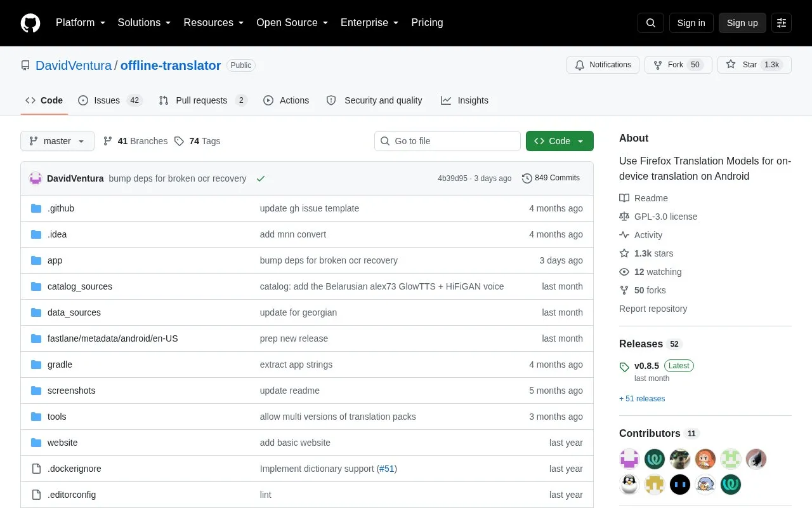Open the appearance settings icon button
Image resolution: width=812 pixels, height=508 pixels.
click(x=782, y=23)
